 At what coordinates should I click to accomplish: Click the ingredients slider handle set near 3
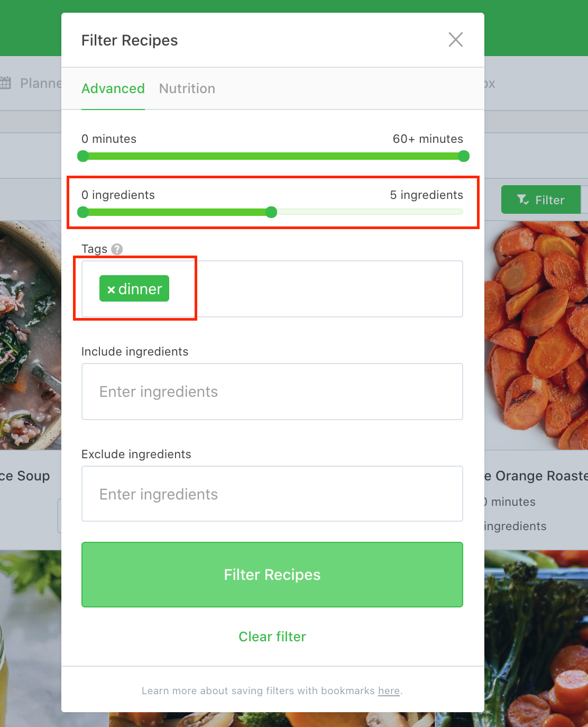[x=271, y=212]
